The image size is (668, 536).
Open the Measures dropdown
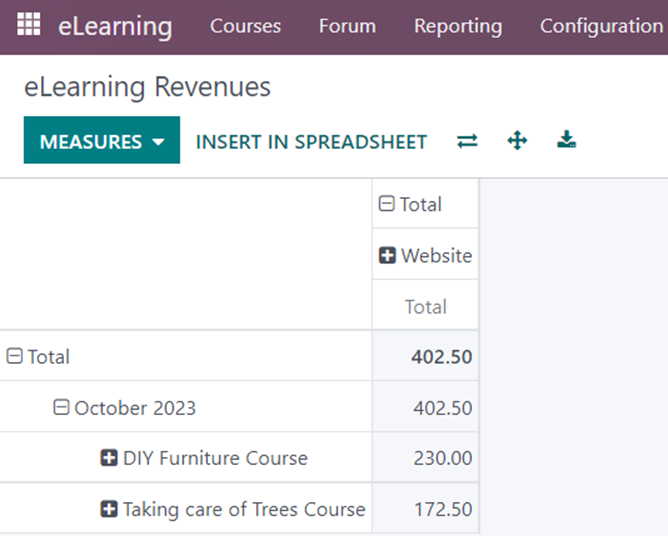pyautogui.click(x=101, y=141)
